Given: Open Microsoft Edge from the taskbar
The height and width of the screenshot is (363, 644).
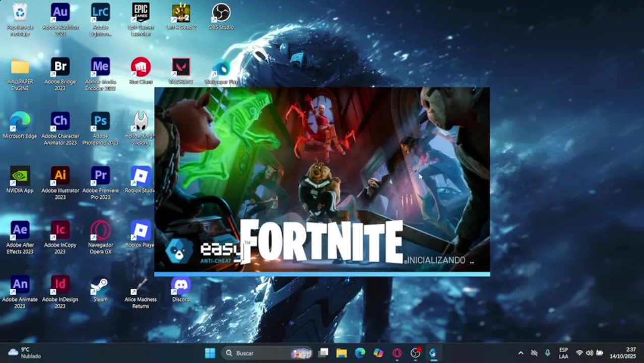Looking at the screenshot, I should click(360, 353).
